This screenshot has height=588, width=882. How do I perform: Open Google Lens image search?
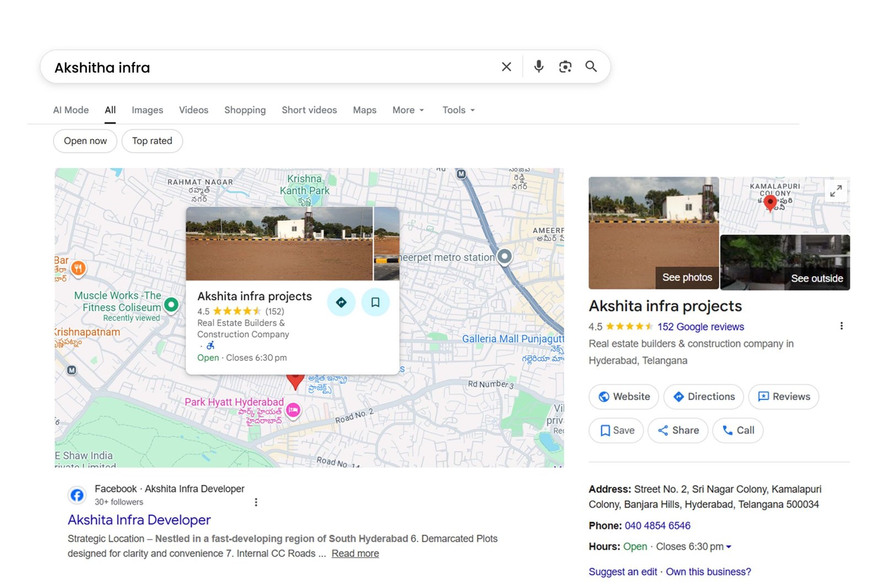click(565, 66)
